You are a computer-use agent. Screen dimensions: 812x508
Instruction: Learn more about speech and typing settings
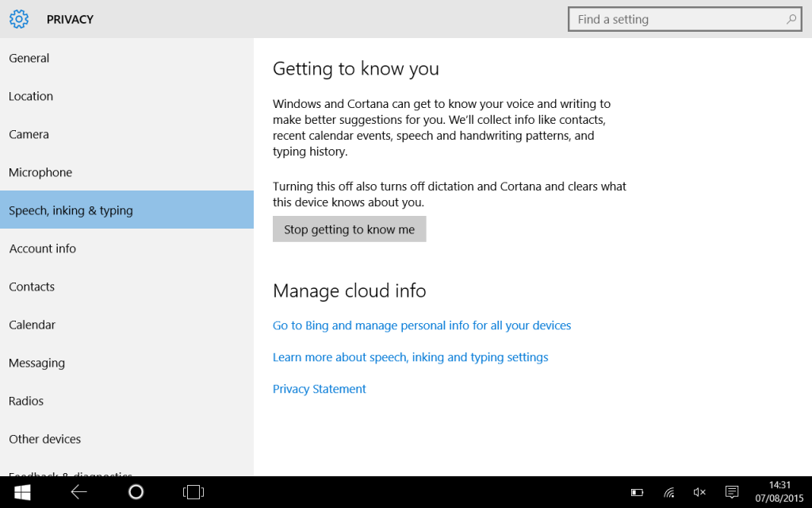(x=410, y=357)
